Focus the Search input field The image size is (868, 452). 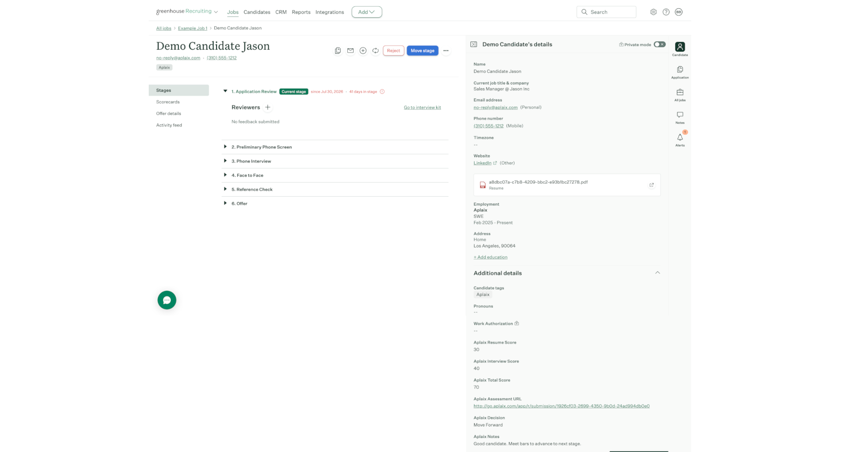[606, 12]
